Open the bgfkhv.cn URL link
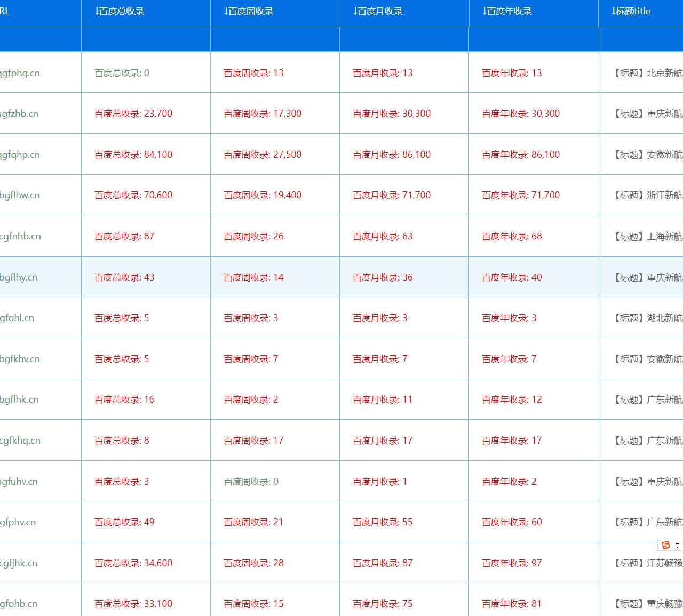 [20, 359]
